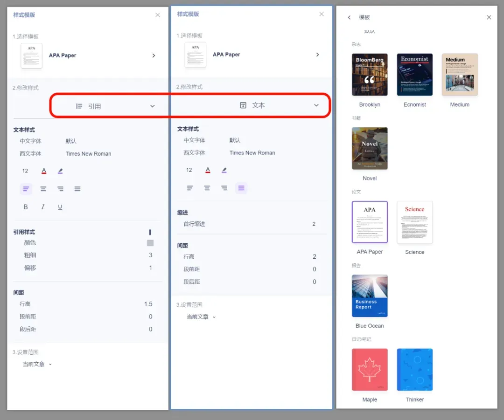The width and height of the screenshot is (504, 420).
Task: Toggle align center in left quote panel
Action: coord(43,189)
